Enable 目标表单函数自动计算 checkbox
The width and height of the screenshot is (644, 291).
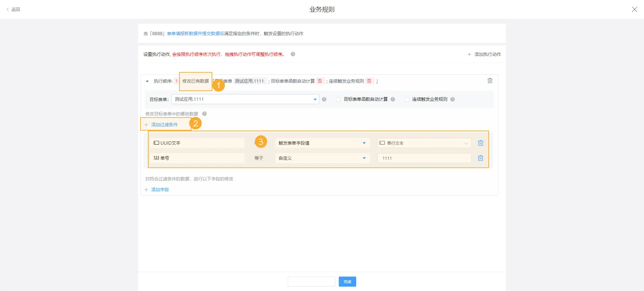338,99
